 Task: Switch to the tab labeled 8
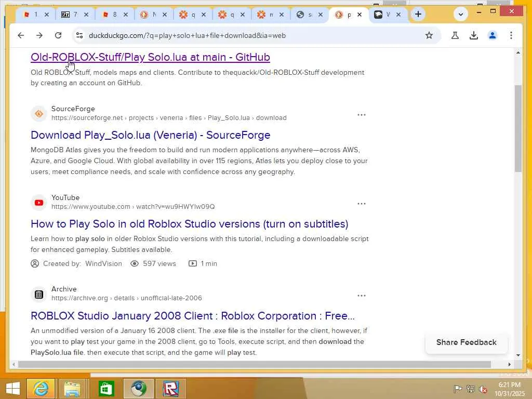pyautogui.click(x=110, y=15)
